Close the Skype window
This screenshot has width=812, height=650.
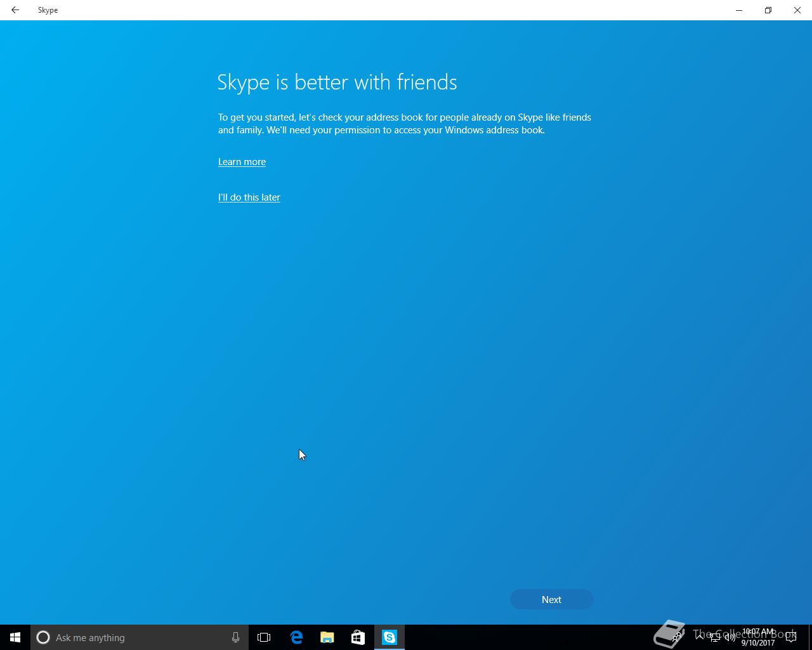click(x=797, y=10)
